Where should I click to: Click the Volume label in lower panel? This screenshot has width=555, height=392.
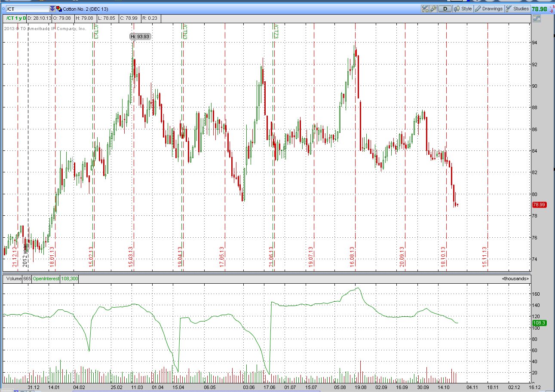(x=14, y=279)
